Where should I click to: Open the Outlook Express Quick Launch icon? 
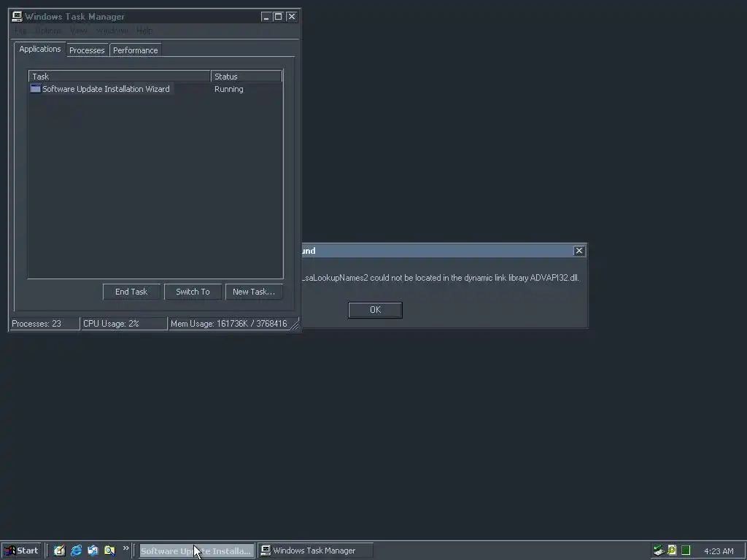[x=93, y=551]
